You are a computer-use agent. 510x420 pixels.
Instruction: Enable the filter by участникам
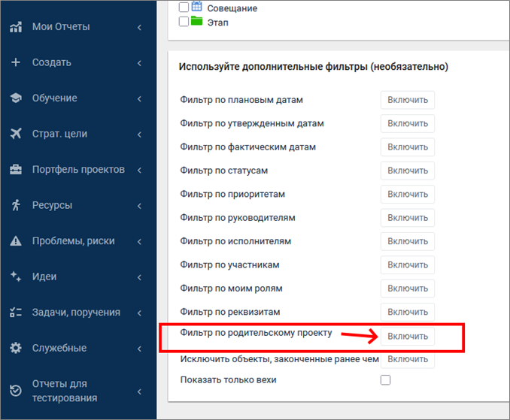(408, 265)
